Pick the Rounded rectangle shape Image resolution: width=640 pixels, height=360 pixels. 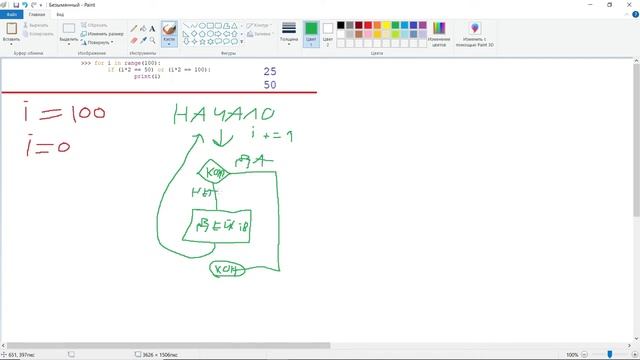click(x=218, y=26)
